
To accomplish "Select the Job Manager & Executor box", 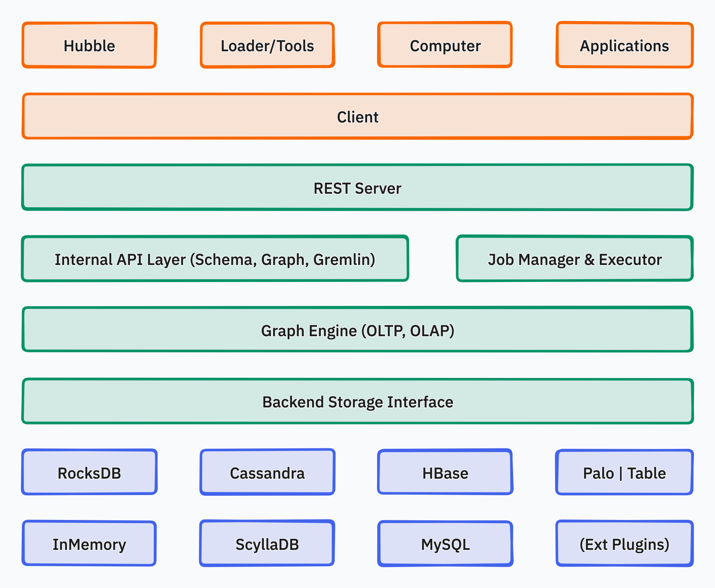I will [x=574, y=259].
